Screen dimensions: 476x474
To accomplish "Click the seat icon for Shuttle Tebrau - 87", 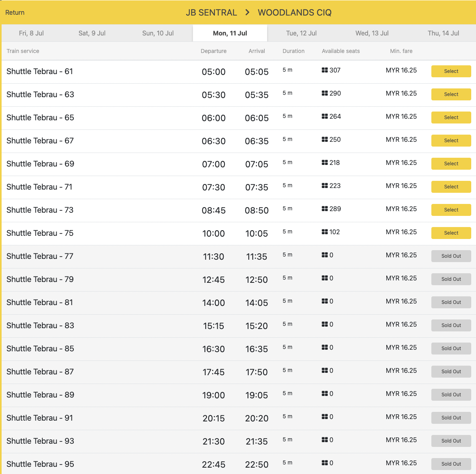I will [x=325, y=370].
